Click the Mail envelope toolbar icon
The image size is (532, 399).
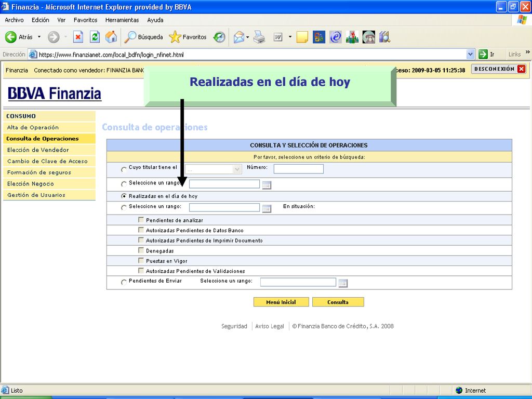point(239,37)
